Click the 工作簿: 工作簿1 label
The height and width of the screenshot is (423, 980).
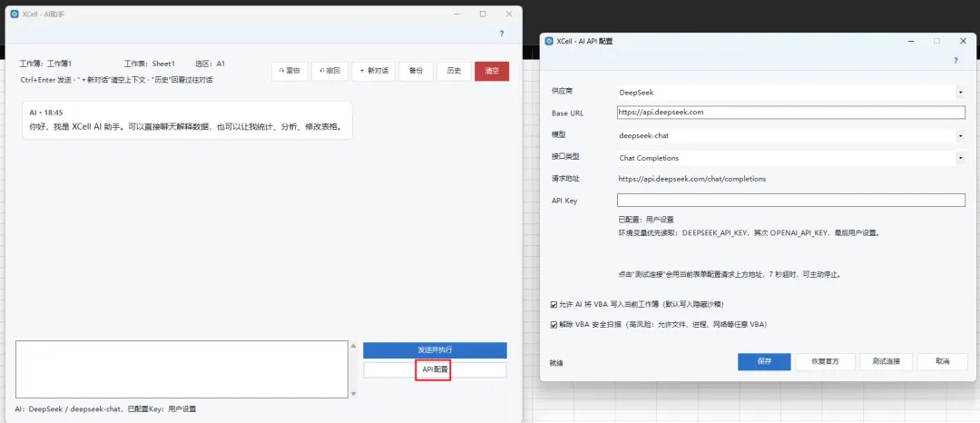click(45, 64)
